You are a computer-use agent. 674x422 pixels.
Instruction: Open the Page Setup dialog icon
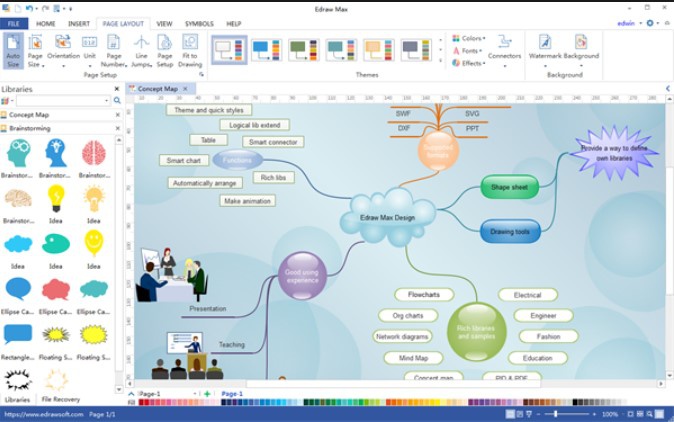pyautogui.click(x=165, y=42)
